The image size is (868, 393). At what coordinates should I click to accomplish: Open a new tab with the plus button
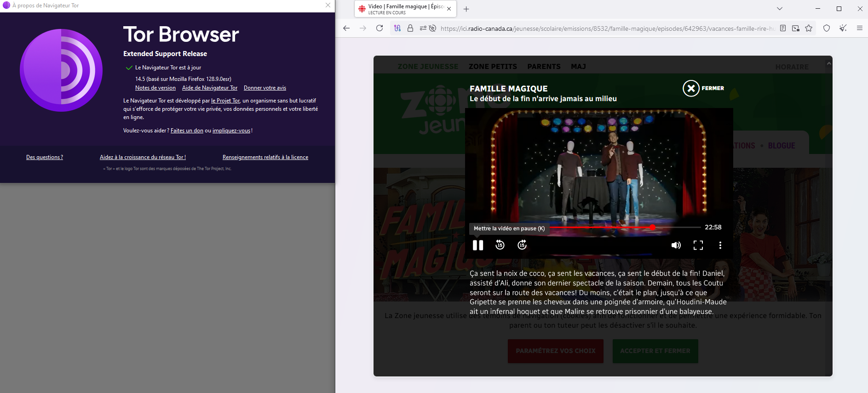[466, 9]
